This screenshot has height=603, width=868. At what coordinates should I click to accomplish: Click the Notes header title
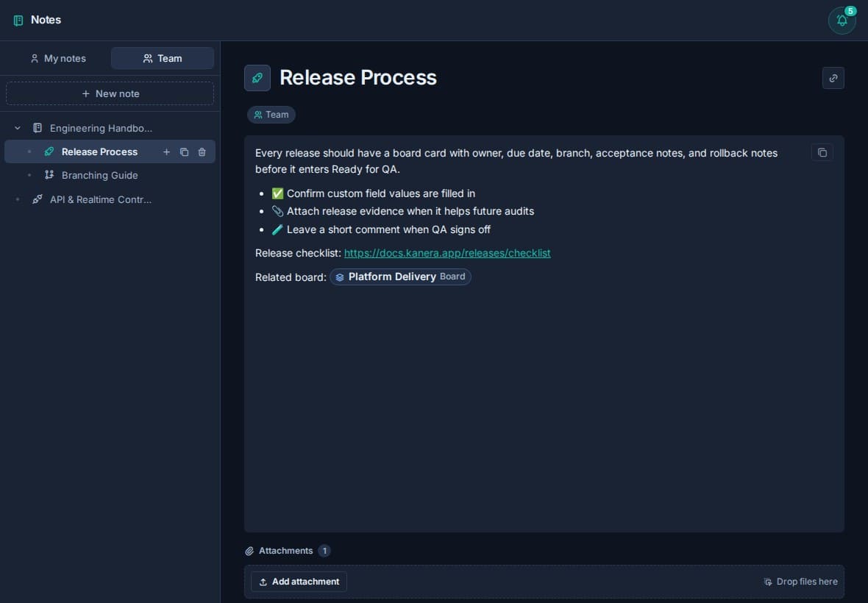coord(46,20)
